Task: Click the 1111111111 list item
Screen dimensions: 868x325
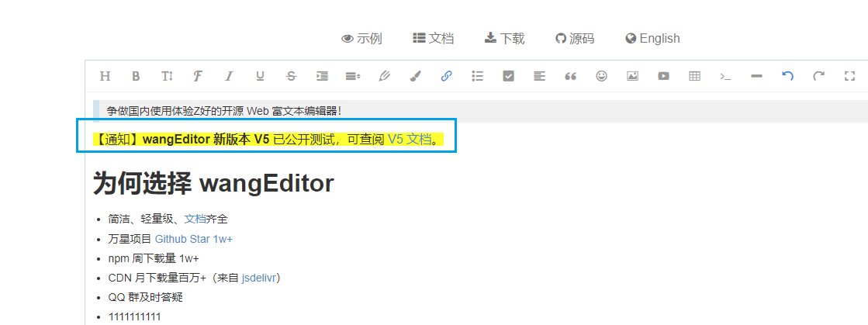Action: (134, 316)
